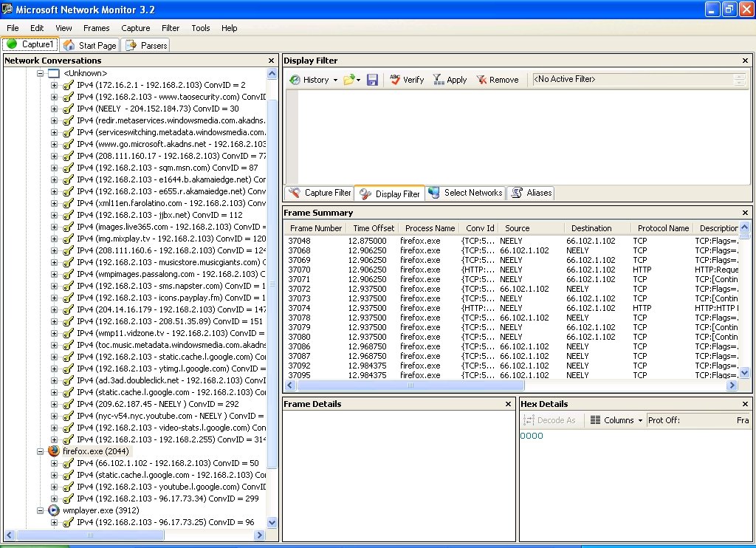This screenshot has height=548, width=756.
Task: Close the Network Conversations pane
Action: tap(271, 61)
